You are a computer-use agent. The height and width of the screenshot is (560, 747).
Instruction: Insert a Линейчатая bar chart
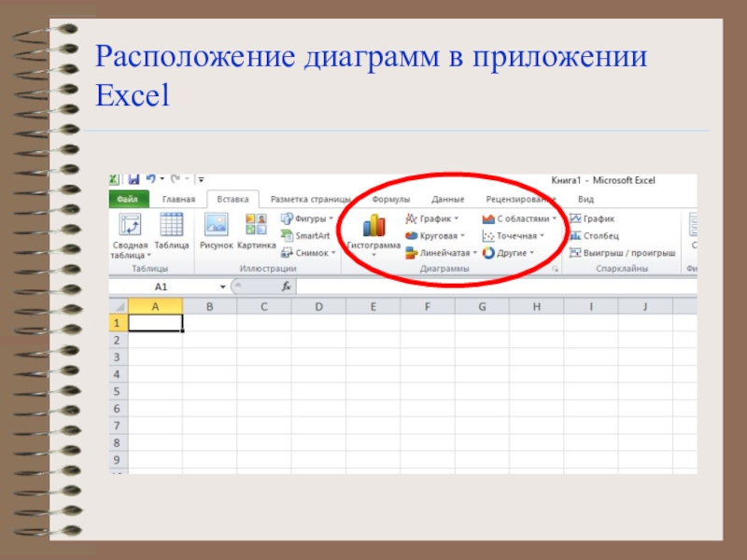coord(441,253)
